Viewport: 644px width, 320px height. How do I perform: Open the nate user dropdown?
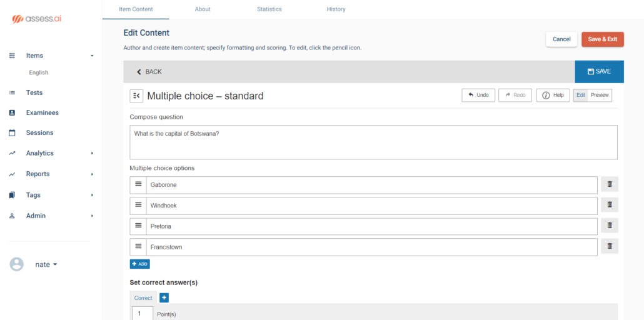pos(46,264)
